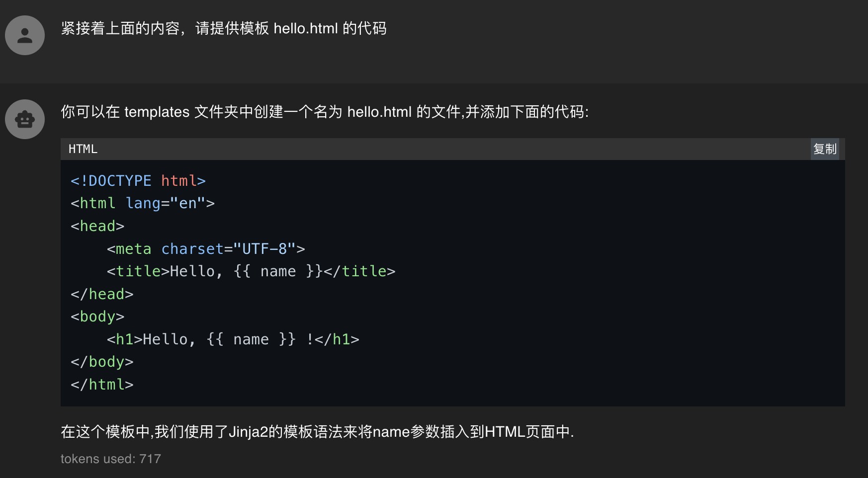Click the DOCTYPE html code line
868x478 pixels.
138,181
